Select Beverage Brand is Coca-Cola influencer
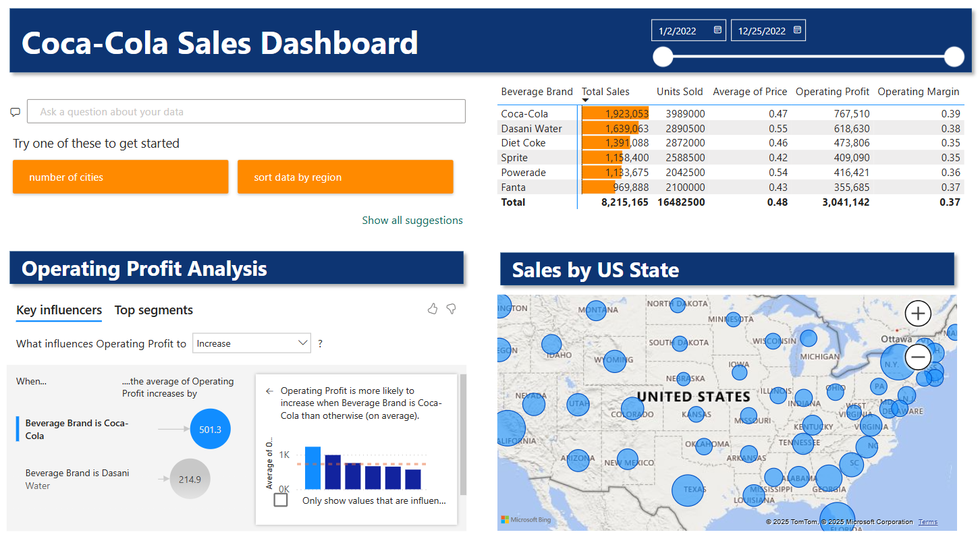The width and height of the screenshot is (980, 547). [77, 430]
